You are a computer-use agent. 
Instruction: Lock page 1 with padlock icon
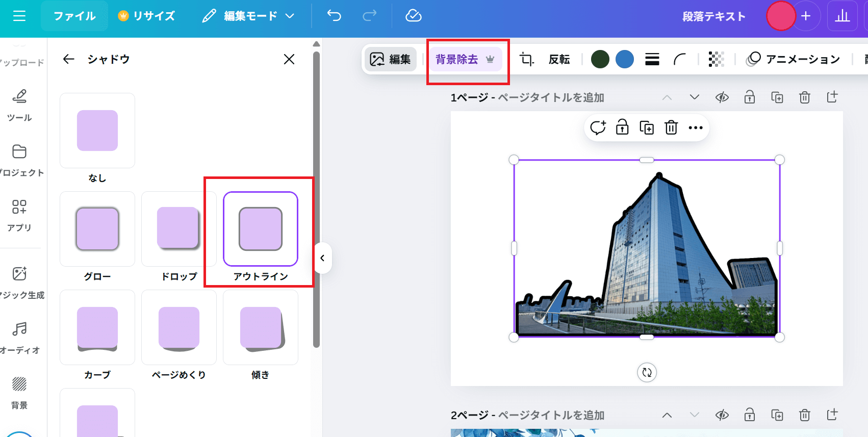click(750, 97)
